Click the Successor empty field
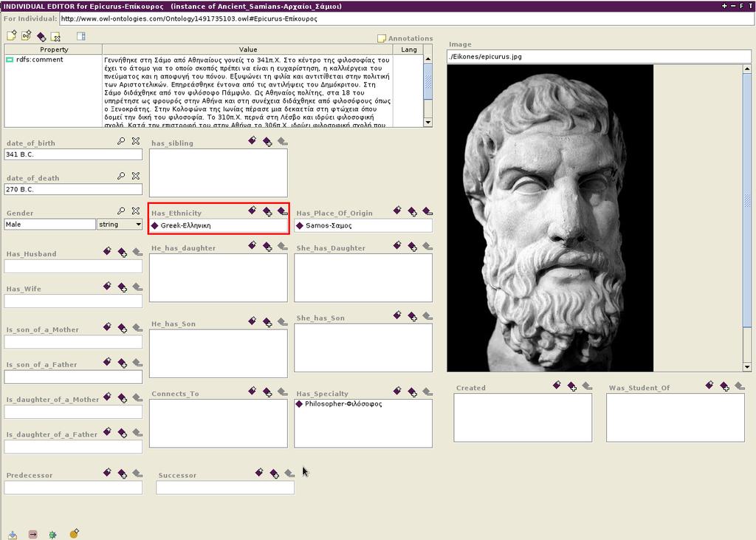 [225, 488]
